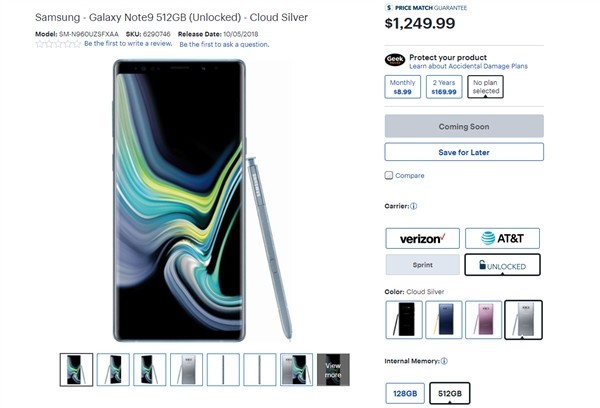The height and width of the screenshot is (408, 600).
Task: Select 128GB internal memory
Action: tap(404, 393)
